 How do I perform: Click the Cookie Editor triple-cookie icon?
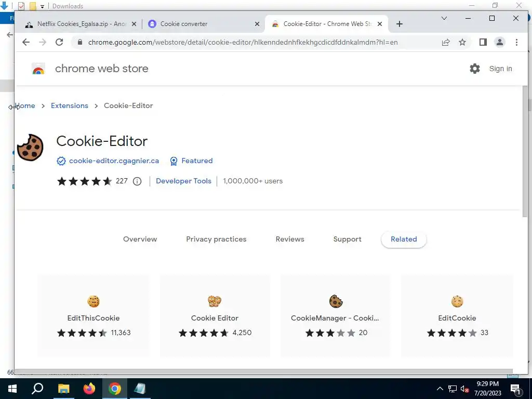tap(215, 301)
